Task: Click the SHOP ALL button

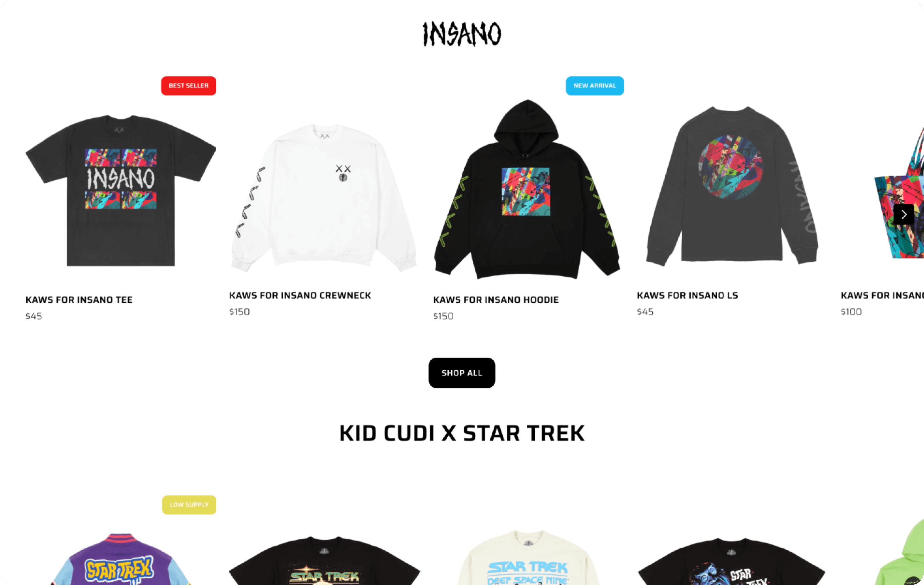Action: point(462,373)
